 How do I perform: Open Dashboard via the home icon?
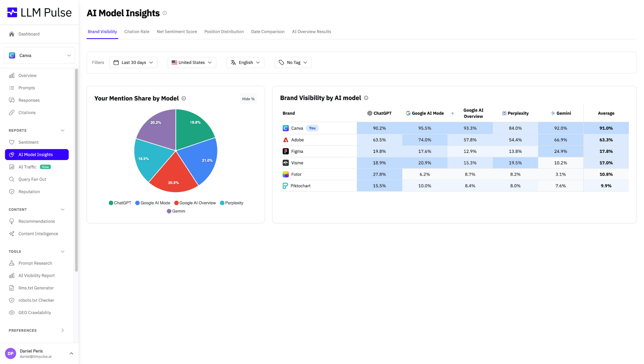12,34
